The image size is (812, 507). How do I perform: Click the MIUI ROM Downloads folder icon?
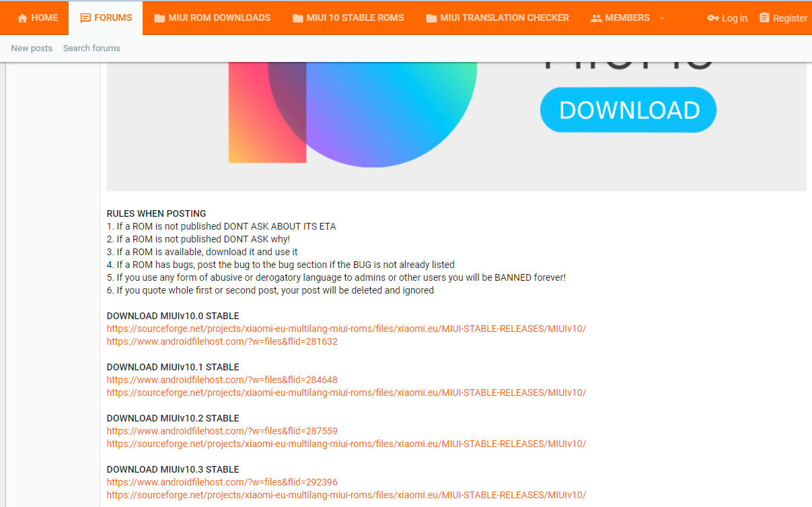coord(159,18)
